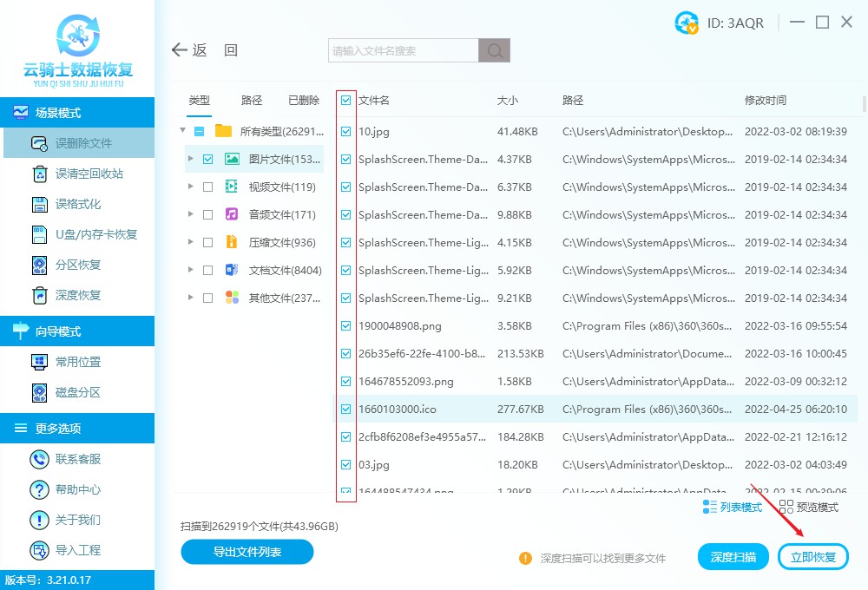
Task: Select the 其他文件 other type icon
Action: tap(232, 298)
